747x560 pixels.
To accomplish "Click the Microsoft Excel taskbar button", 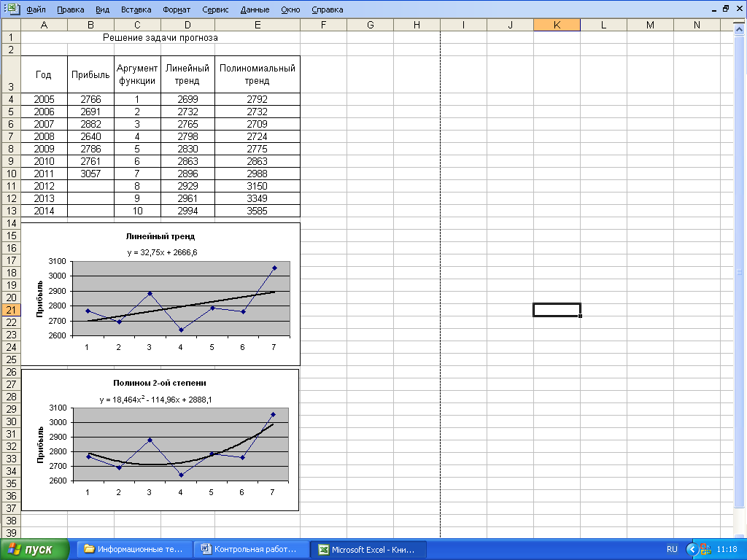I will (368, 549).
